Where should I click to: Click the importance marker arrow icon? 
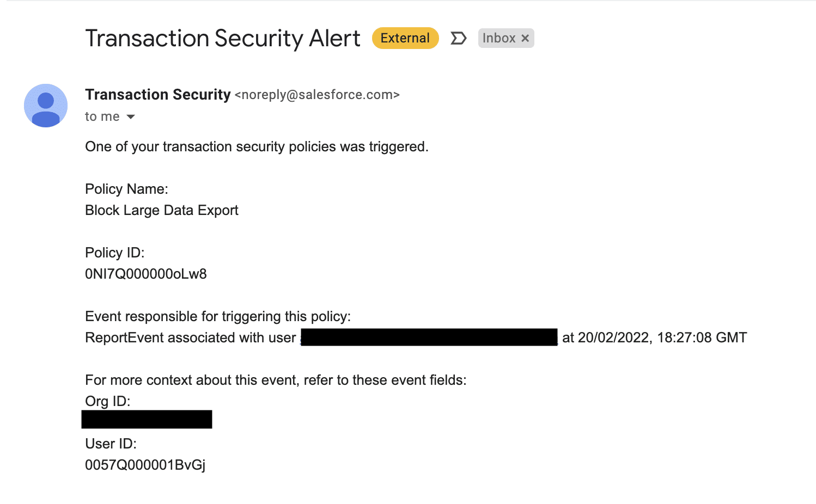click(x=459, y=38)
